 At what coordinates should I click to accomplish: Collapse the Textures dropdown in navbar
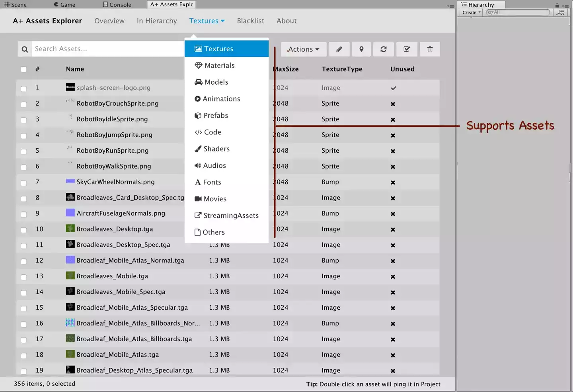tap(207, 21)
